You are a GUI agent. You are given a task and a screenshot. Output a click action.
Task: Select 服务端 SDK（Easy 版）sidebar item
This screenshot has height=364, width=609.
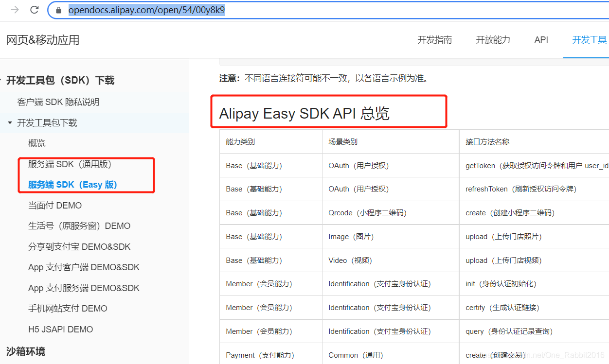point(72,185)
